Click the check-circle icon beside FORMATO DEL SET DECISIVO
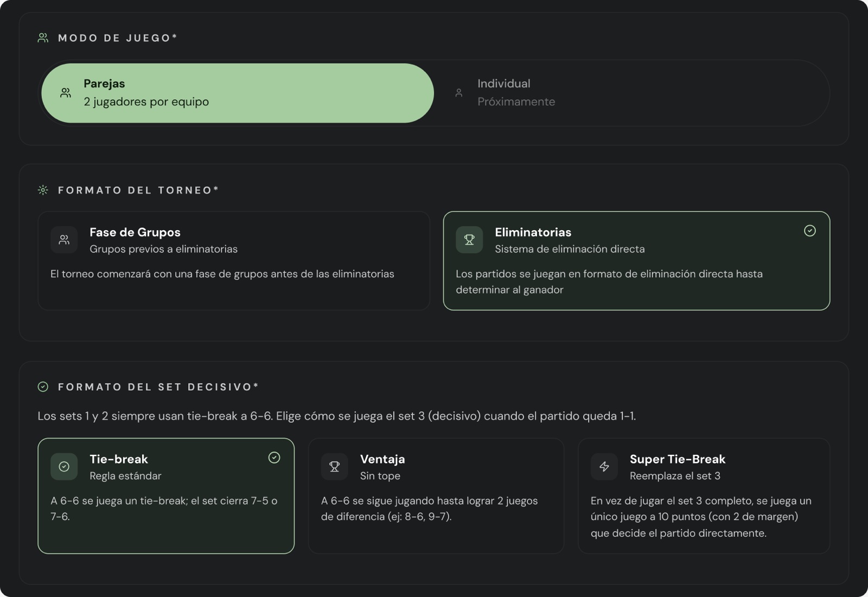The image size is (868, 597). pos(43,386)
